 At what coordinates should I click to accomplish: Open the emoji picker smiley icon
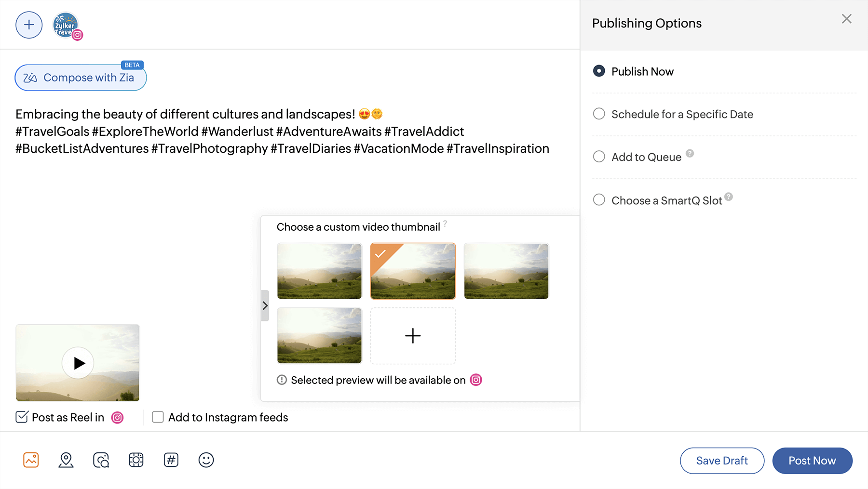(206, 460)
